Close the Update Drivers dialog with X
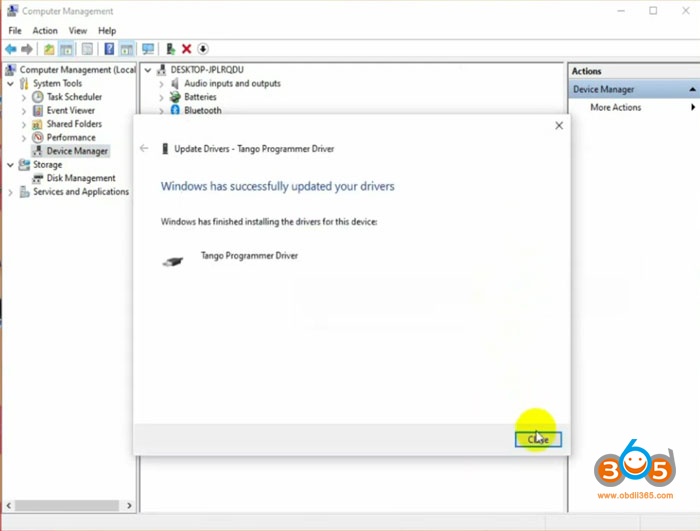The image size is (700, 531). 559,126
